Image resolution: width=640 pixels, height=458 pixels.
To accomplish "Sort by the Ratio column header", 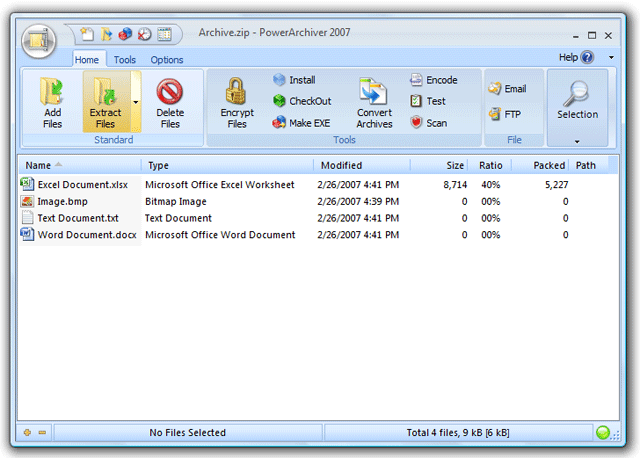I will (x=490, y=165).
